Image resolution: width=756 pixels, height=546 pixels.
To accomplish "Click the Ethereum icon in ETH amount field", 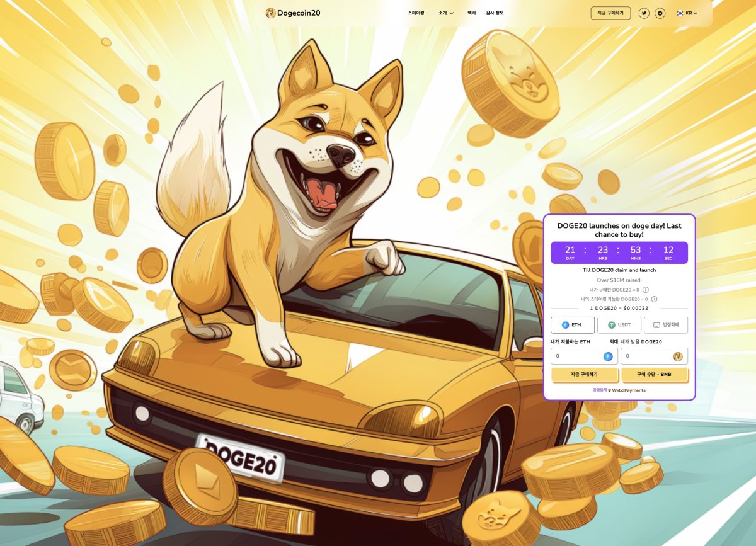I will coord(608,356).
